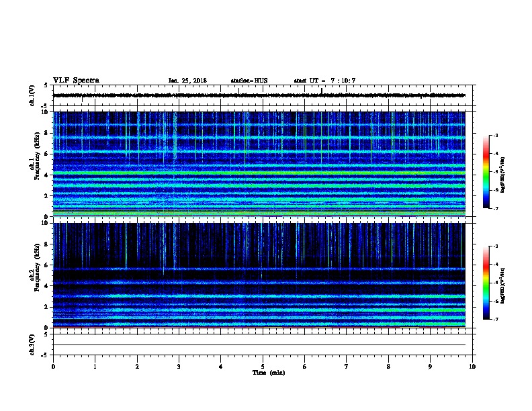532x411 pixels.
Task: Click time axis tick label "9"
Action: click(430, 366)
